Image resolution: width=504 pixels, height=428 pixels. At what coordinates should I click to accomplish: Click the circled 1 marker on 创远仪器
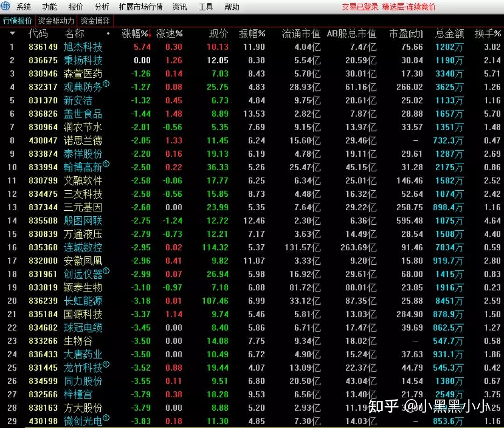pos(106,271)
